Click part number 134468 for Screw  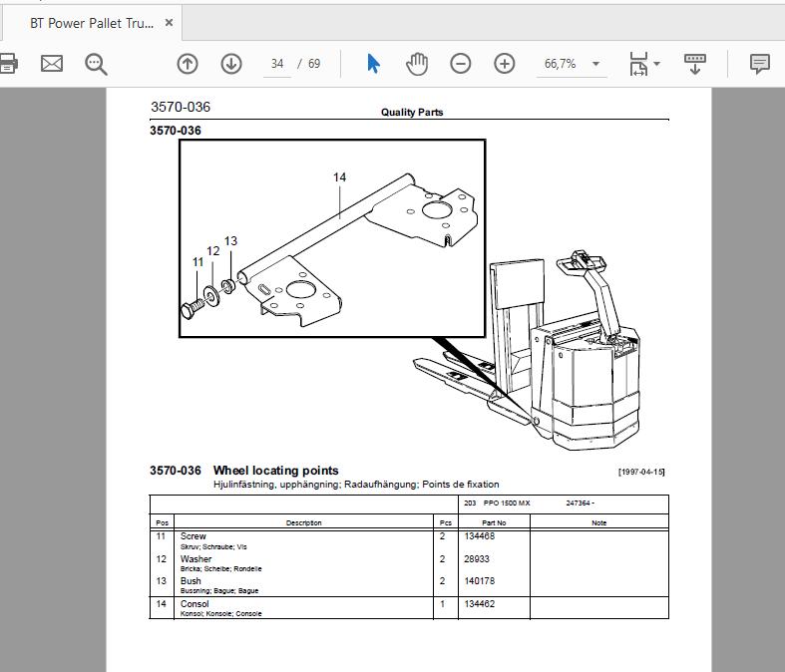[479, 535]
